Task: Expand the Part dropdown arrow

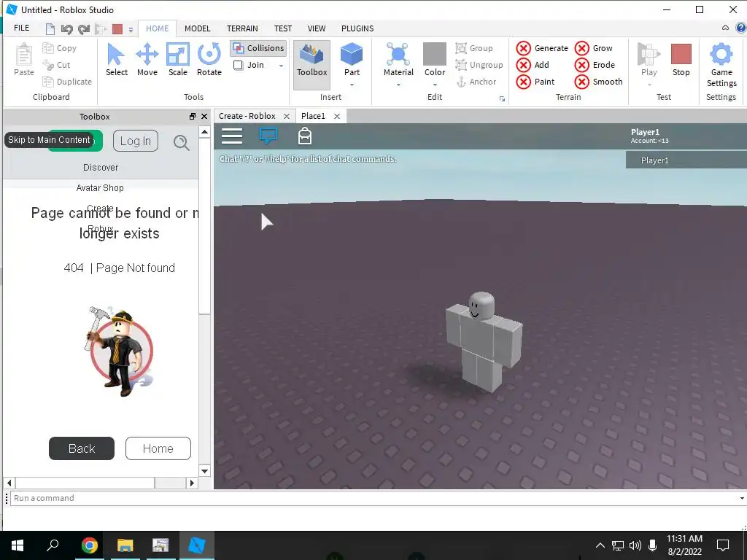Action: [x=352, y=85]
